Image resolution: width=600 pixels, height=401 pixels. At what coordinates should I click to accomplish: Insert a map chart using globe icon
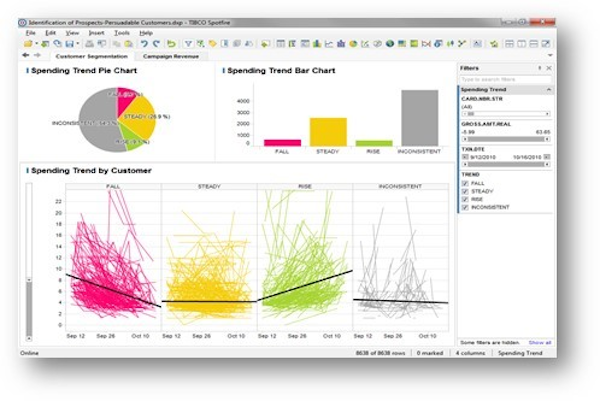[x=390, y=44]
